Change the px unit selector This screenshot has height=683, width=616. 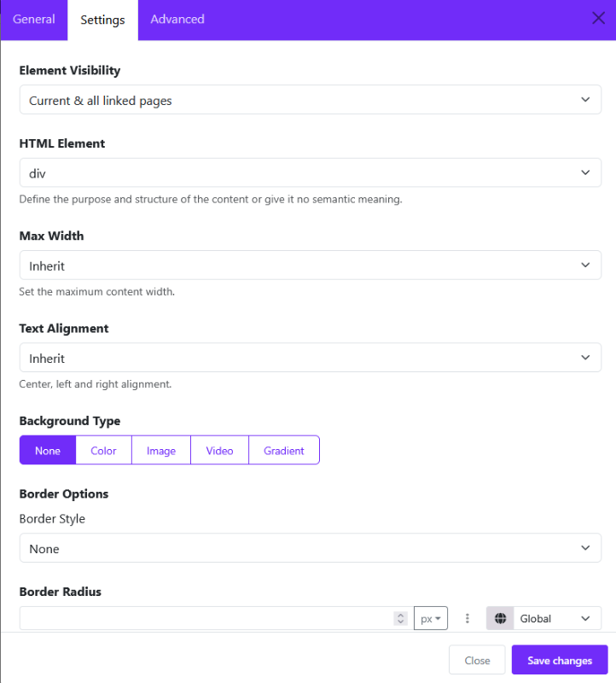tap(431, 618)
